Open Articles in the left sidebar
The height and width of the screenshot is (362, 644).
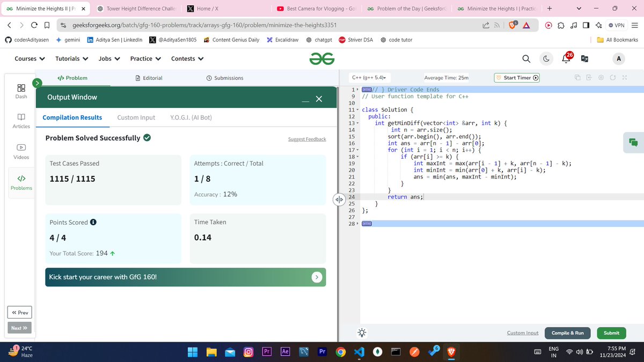click(x=21, y=121)
